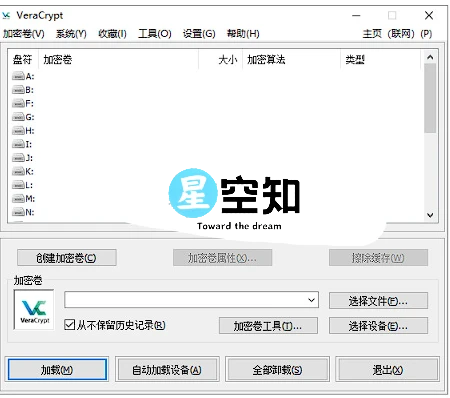Select drive letter I: in the list
Image resolution: width=450 pixels, height=398 pixels.
coord(23,144)
